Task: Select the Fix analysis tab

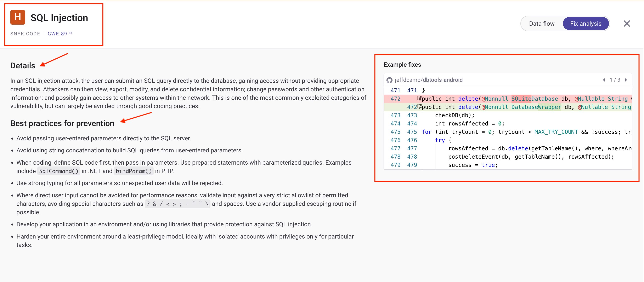Action: 586,23
